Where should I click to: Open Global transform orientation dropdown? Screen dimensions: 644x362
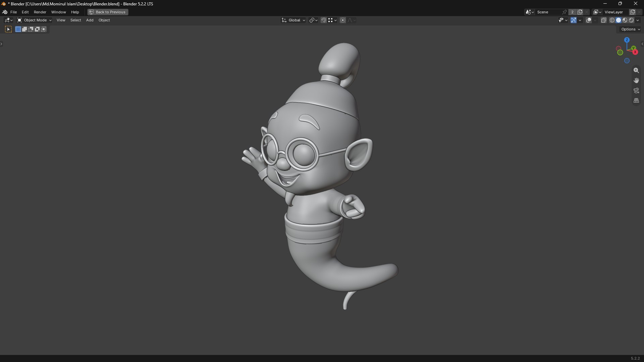(x=293, y=20)
